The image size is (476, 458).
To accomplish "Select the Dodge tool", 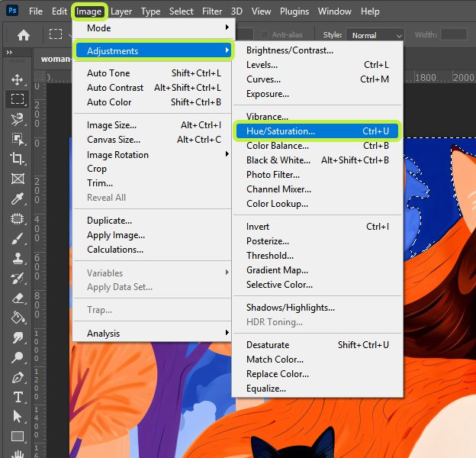I will click(x=18, y=357).
